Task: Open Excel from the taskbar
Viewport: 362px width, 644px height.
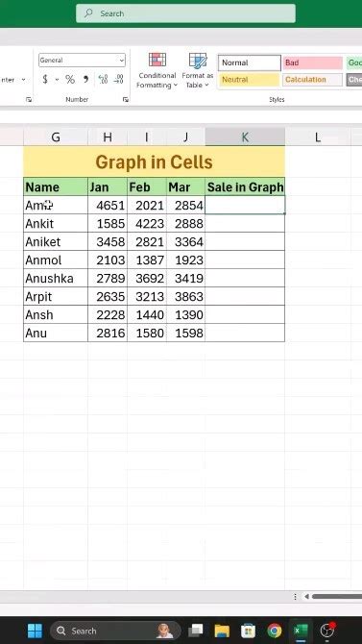Action: click(301, 631)
